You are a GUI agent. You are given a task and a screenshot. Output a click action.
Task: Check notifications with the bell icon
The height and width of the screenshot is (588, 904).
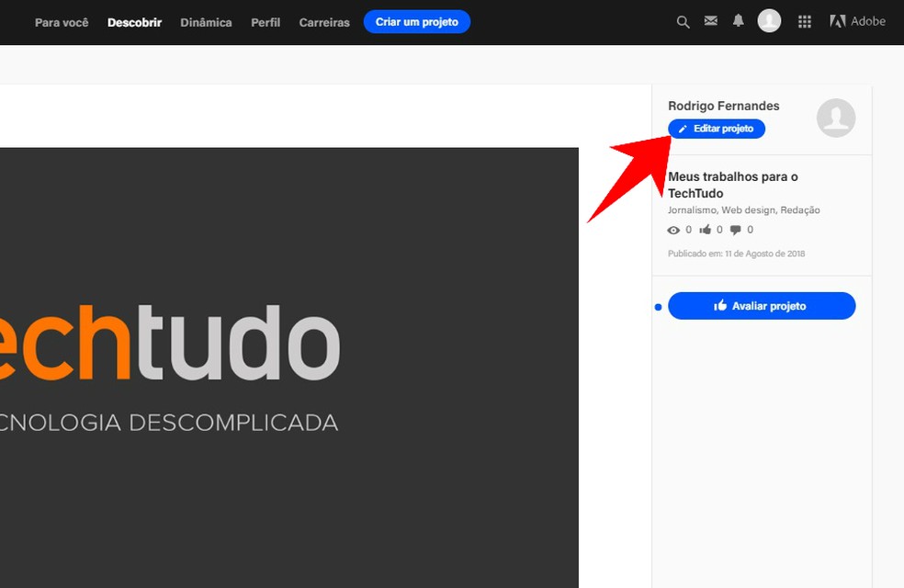tap(738, 20)
